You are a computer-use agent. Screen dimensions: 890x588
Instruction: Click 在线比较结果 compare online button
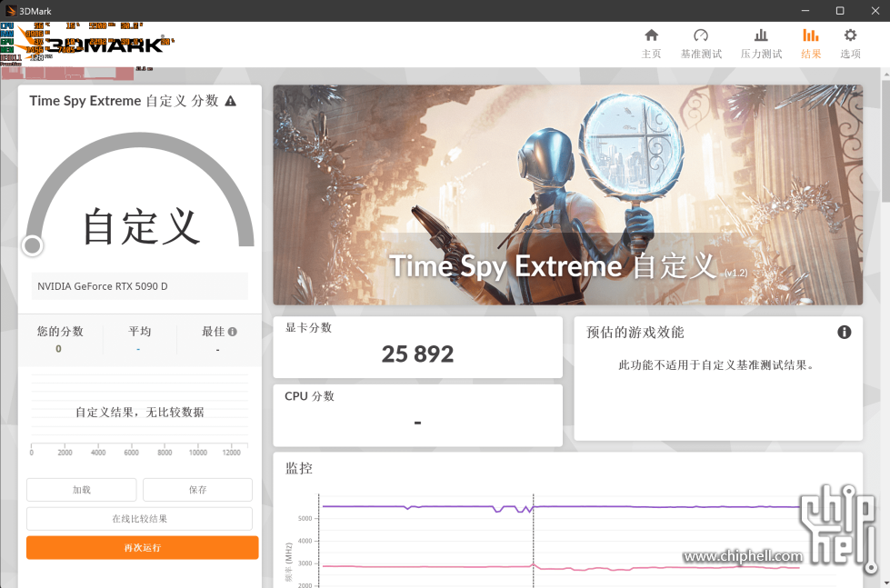pyautogui.click(x=140, y=519)
